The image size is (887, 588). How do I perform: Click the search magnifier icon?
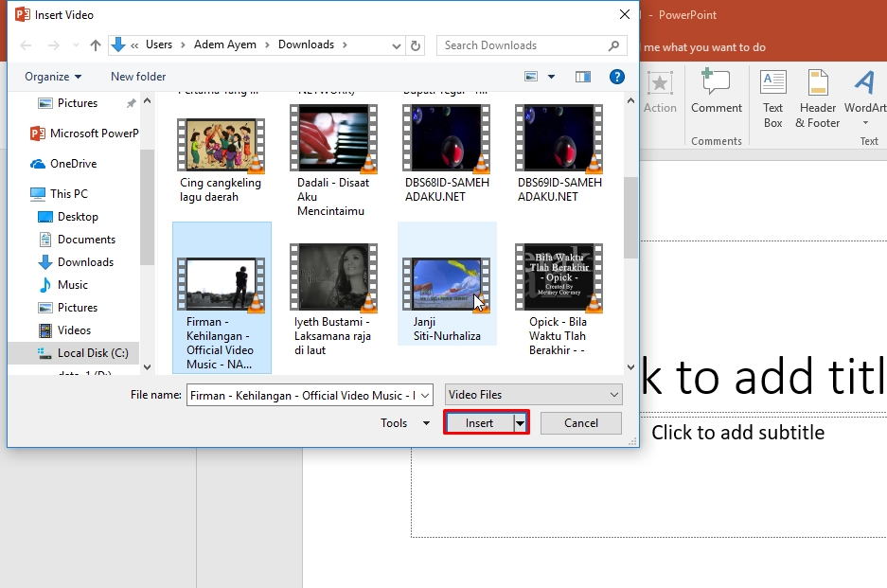[x=613, y=45]
